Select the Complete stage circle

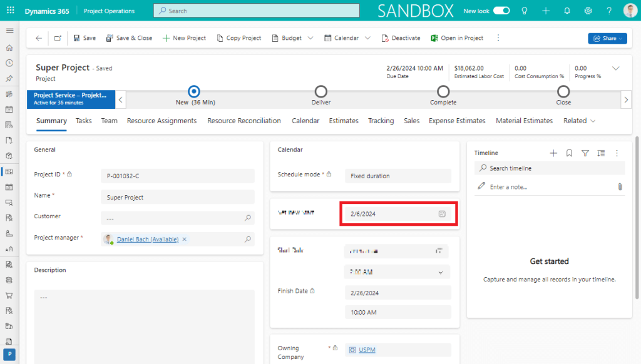coord(443,91)
